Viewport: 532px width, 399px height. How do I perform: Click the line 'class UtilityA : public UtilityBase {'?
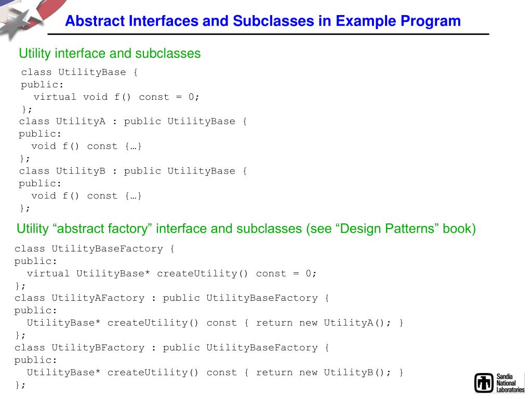[133, 122]
